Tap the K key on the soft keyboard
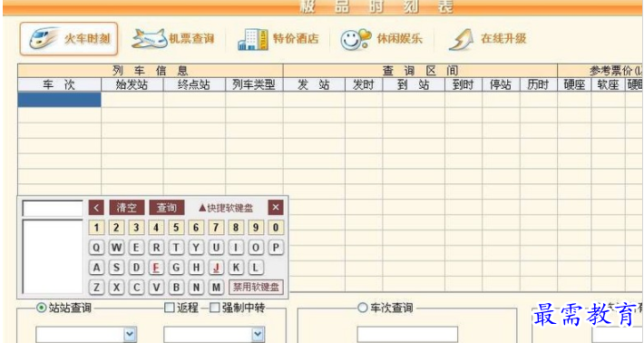Viewport: 644px width, 343px height. coord(236,268)
